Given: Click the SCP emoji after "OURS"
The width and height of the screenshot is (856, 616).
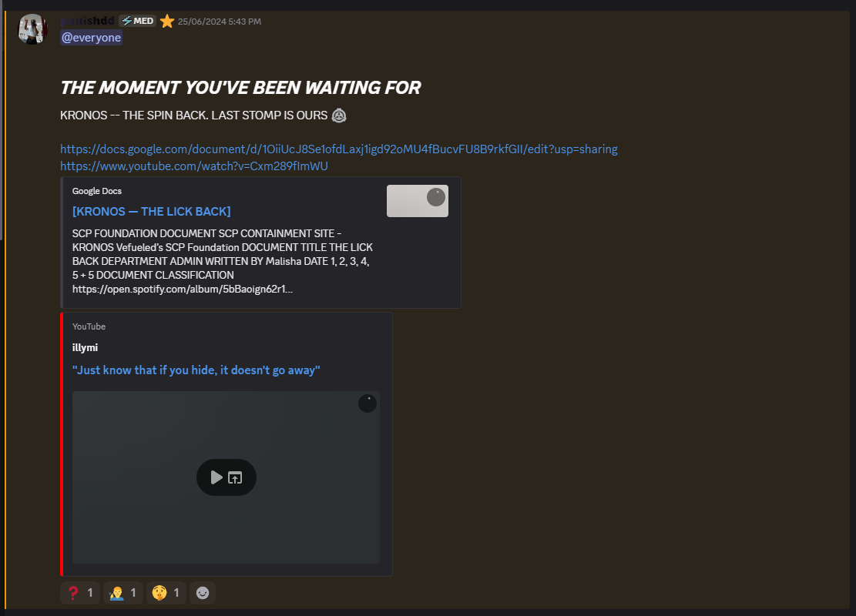Looking at the screenshot, I should [339, 115].
